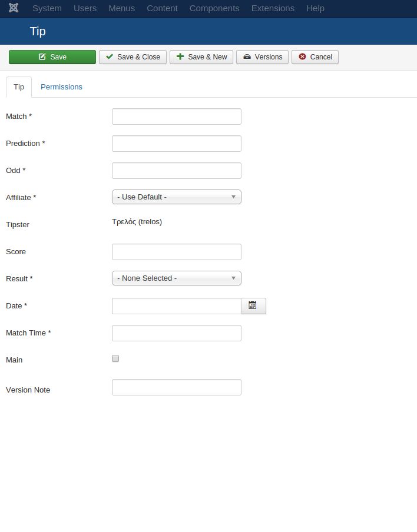417x532 pixels.
Task: Open the Affiliate dropdown
Action: click(177, 197)
